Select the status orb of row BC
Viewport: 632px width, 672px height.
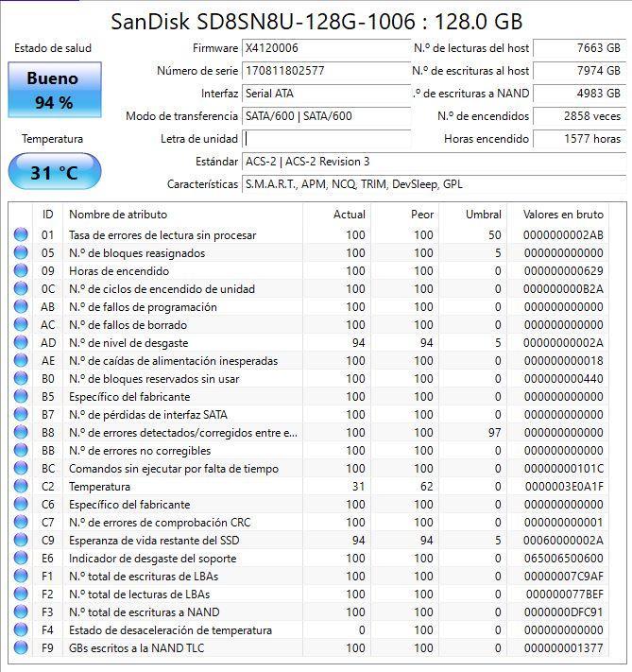tap(21, 469)
